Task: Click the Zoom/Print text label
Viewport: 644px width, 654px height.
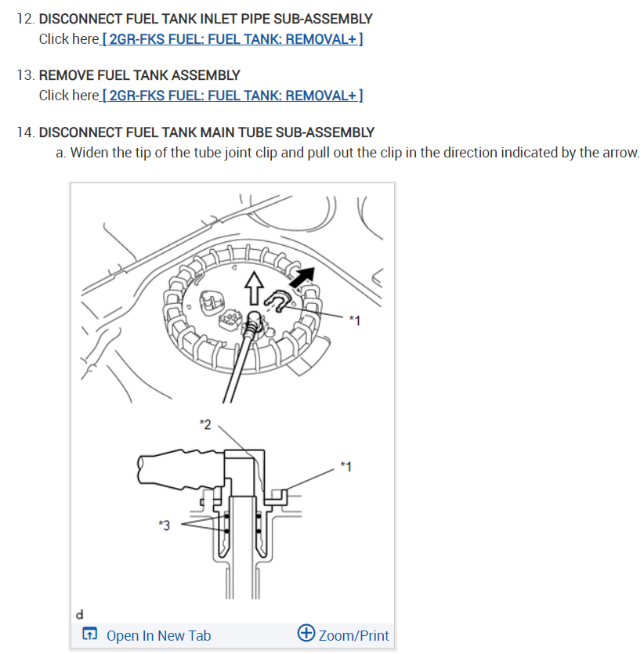Action: click(x=353, y=635)
